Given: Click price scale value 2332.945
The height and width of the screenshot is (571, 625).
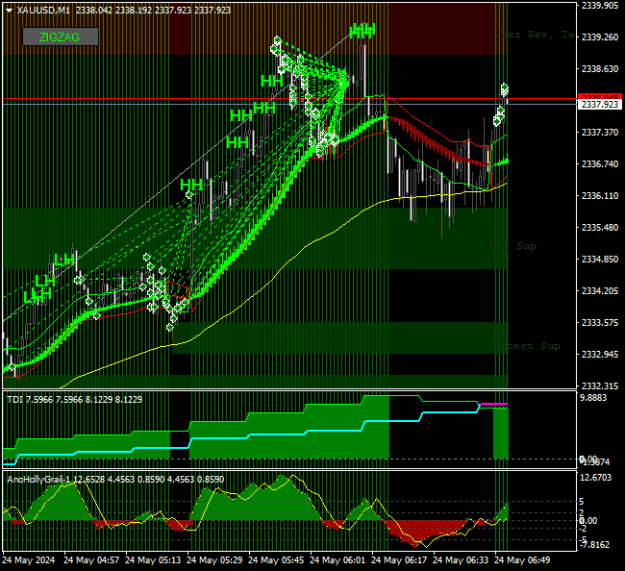Looking at the screenshot, I should (600, 354).
